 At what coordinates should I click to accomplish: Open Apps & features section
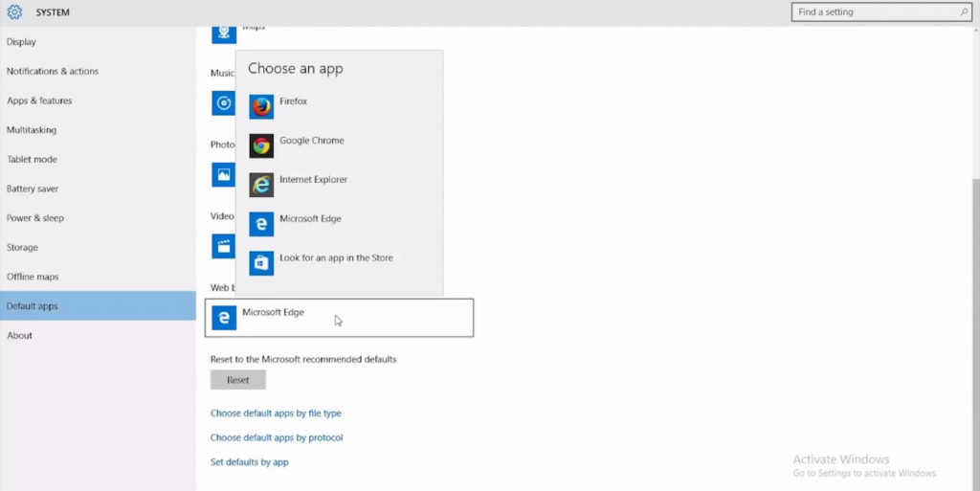coord(98,100)
